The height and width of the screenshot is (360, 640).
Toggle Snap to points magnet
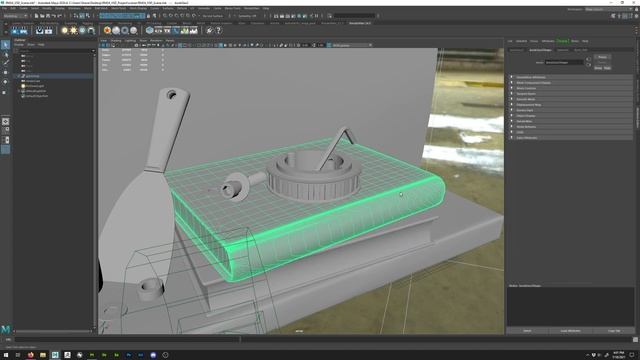point(176,16)
